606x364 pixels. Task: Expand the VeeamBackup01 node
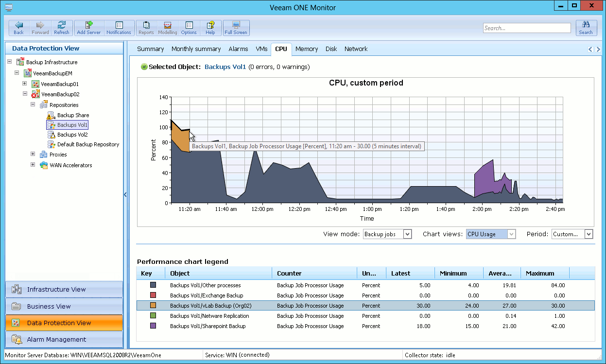25,84
